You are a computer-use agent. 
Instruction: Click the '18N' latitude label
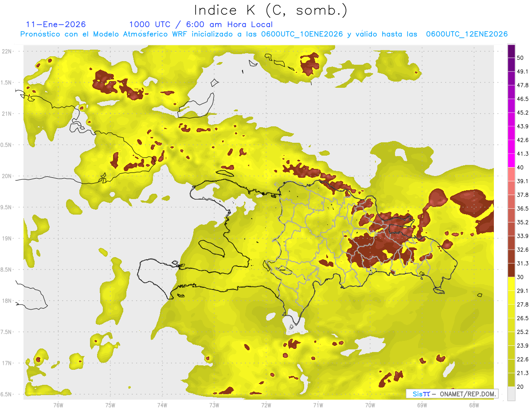pyautogui.click(x=6, y=301)
